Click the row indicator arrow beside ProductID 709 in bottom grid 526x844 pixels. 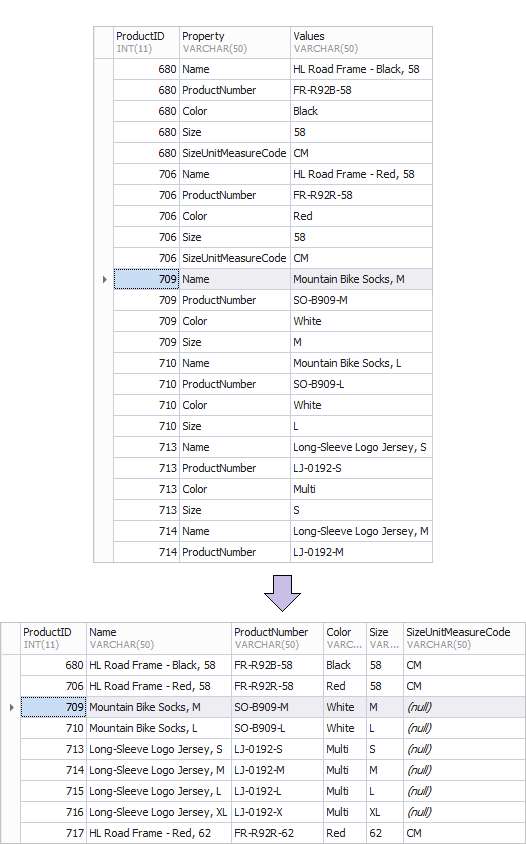pos(11,707)
